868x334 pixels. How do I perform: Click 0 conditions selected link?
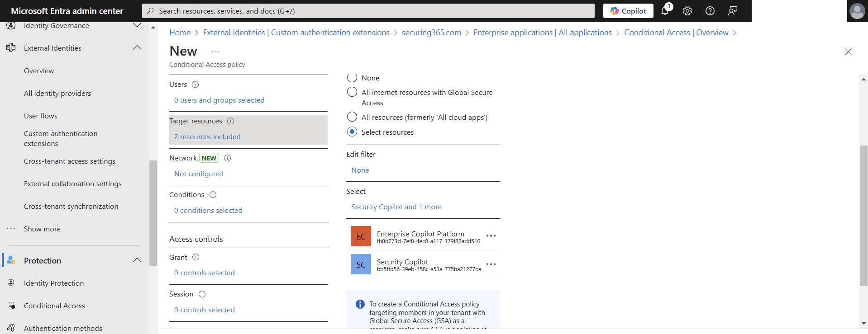coord(208,211)
